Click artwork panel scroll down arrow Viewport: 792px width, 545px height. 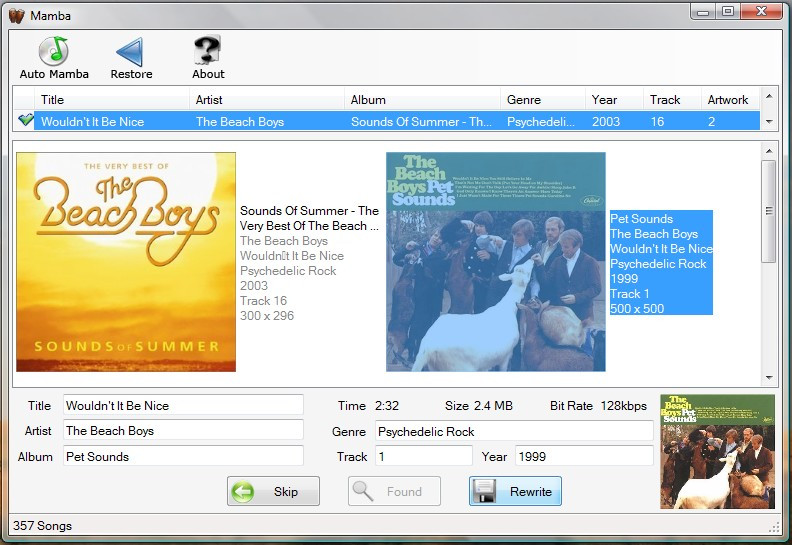click(769, 377)
